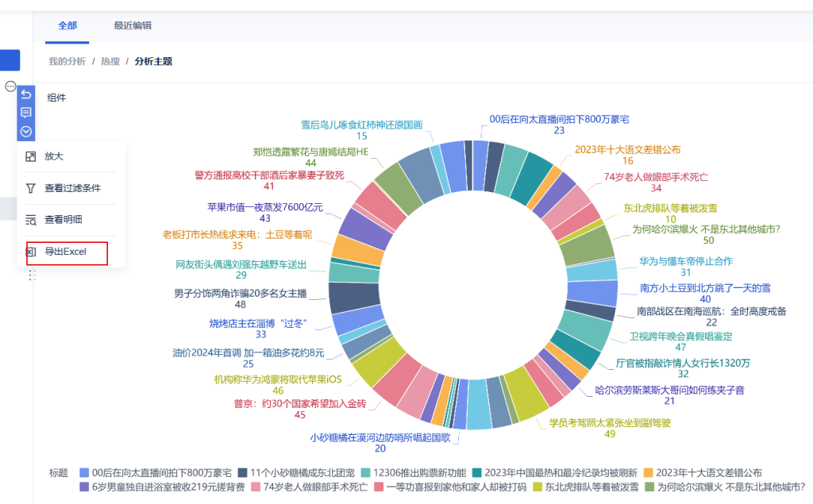813x504 pixels.
Task: Switch to the 最近编辑 tab
Action: pos(133,25)
